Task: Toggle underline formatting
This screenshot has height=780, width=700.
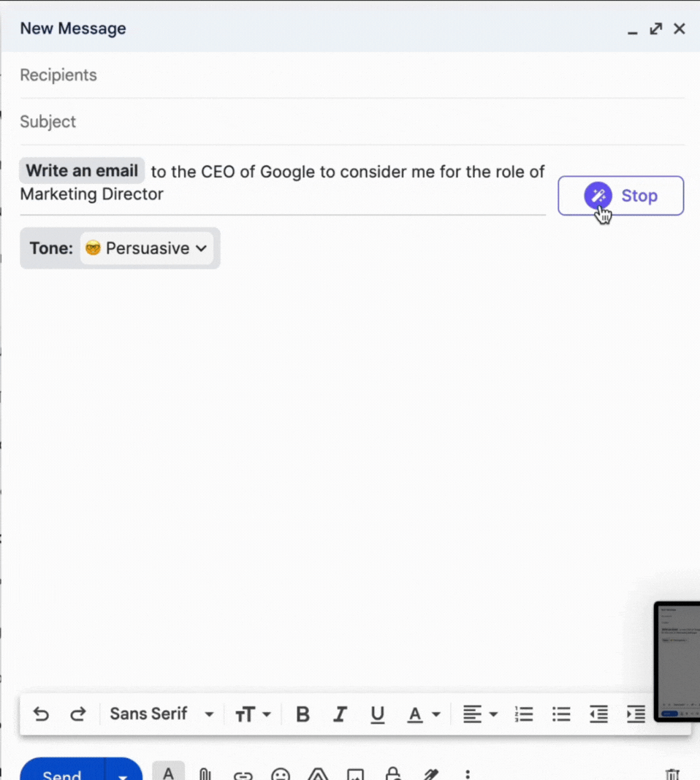Action: [377, 714]
